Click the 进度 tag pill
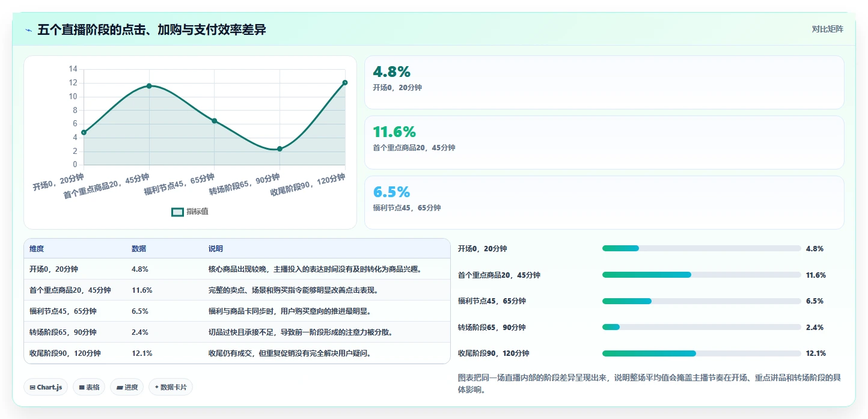 (x=127, y=387)
